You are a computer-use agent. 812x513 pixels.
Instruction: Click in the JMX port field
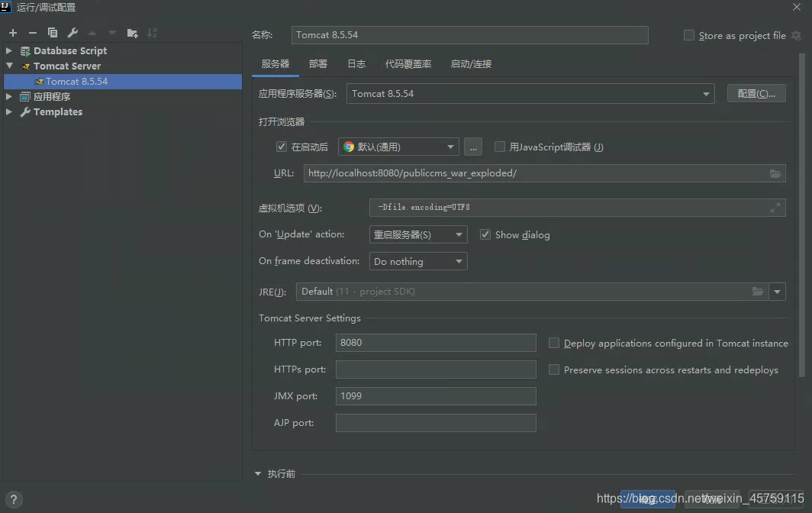pos(436,396)
